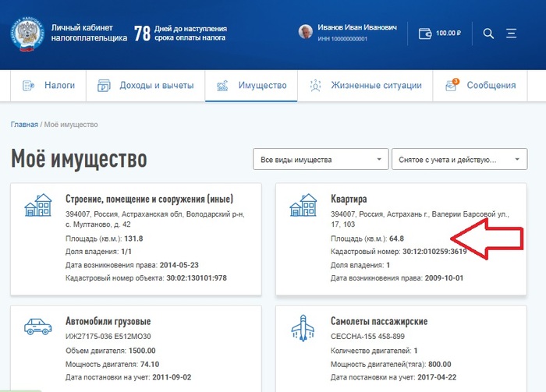
Task: Click the Federal Tax Service emblem logo
Action: [27, 34]
